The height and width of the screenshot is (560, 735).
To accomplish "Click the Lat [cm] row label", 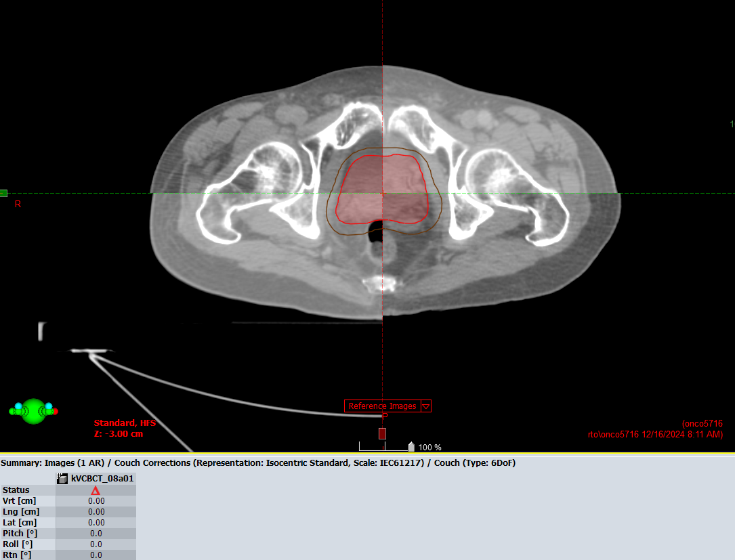I will pyautogui.click(x=20, y=523).
